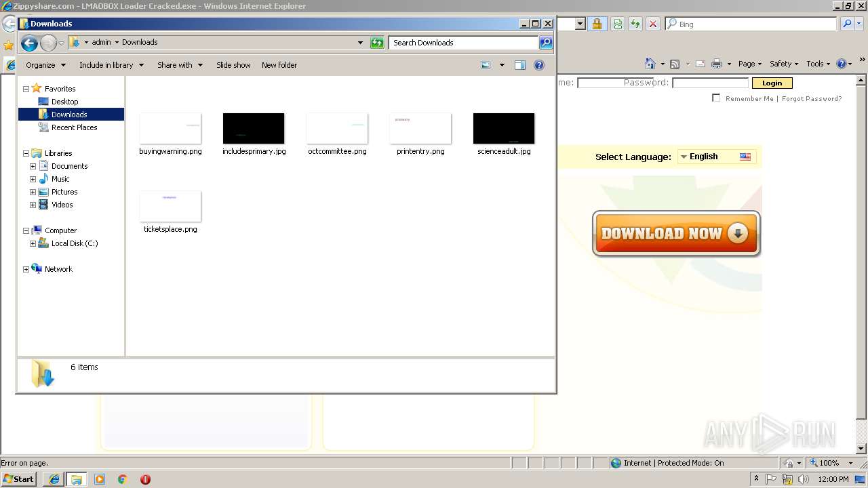Tick the Remember Me checkbox

click(716, 98)
